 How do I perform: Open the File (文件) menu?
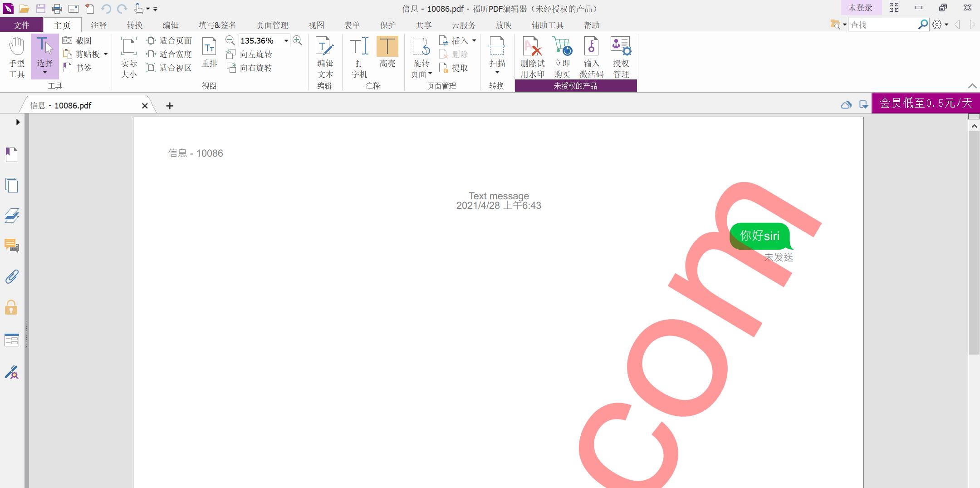(x=21, y=25)
